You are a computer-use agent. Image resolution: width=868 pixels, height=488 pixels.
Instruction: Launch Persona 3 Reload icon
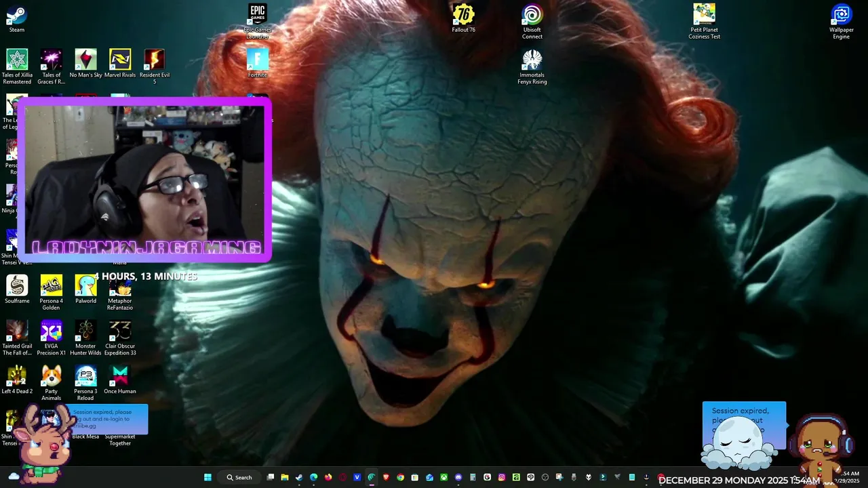point(85,383)
